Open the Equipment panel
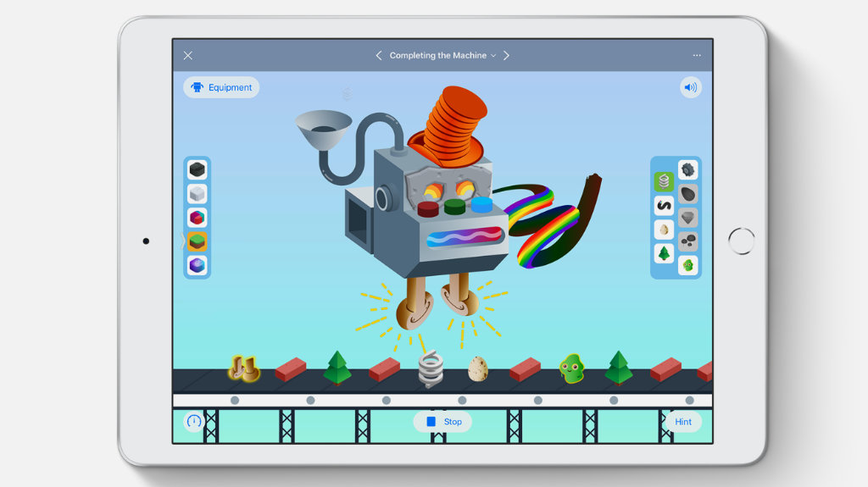The image size is (868, 487). pyautogui.click(x=221, y=87)
